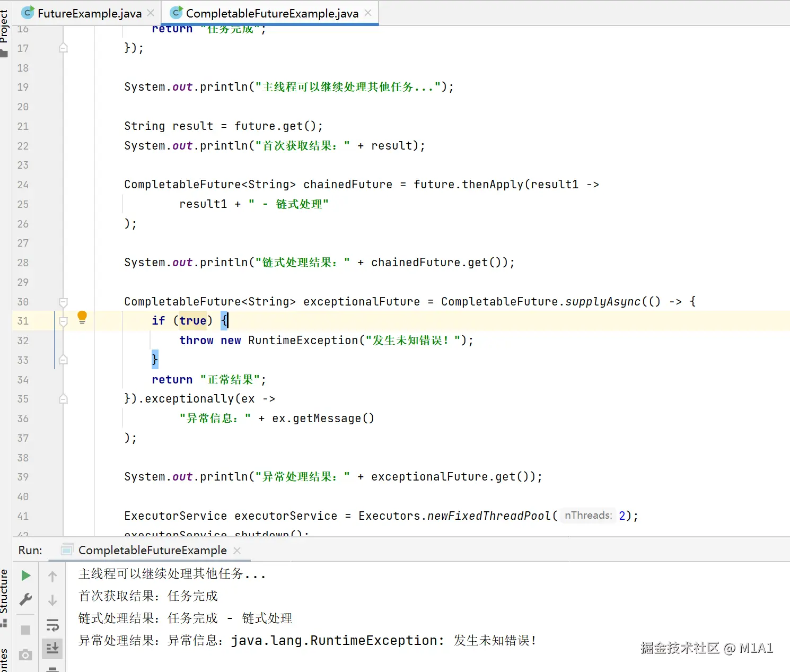Screen dimensions: 790x672
Task: Collapse the fold marker at line 17
Action: point(63,48)
